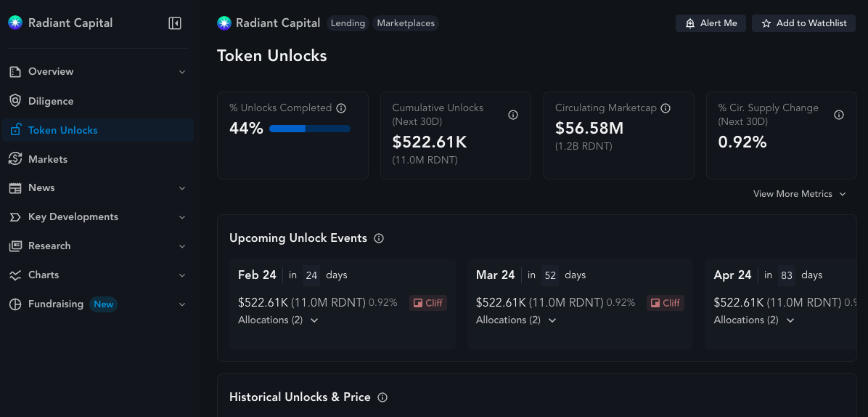
Task: Click info icon on % Cir. Supply Change
Action: pyautogui.click(x=839, y=115)
